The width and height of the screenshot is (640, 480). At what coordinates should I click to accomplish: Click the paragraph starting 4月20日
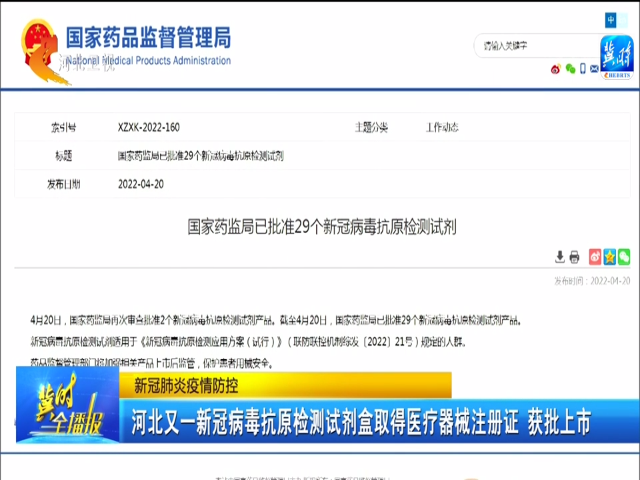coord(276,320)
